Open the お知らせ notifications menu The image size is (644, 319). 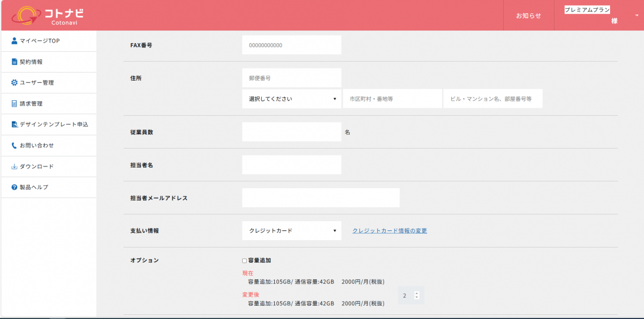pyautogui.click(x=528, y=16)
